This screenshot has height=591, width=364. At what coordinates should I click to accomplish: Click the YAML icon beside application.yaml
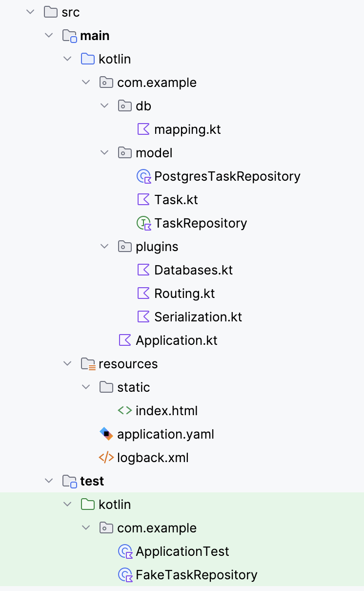click(x=107, y=434)
